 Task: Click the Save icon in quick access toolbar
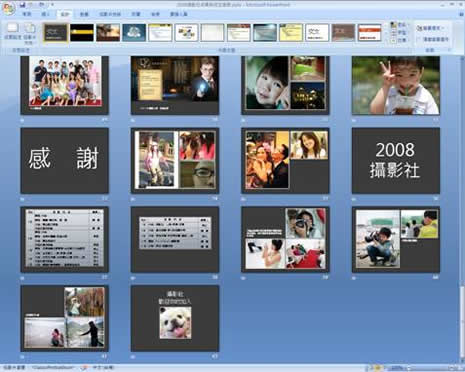[22, 5]
